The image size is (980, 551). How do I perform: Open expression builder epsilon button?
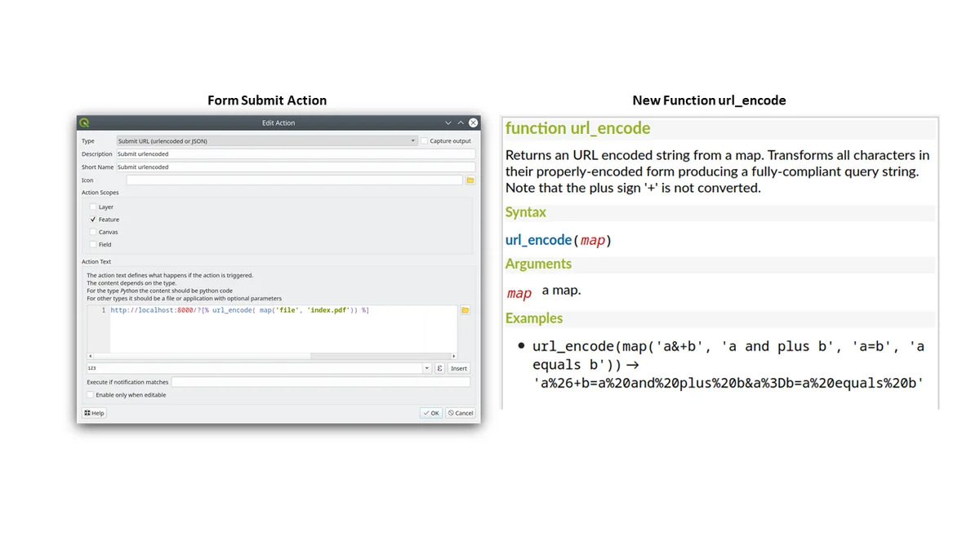tap(439, 368)
